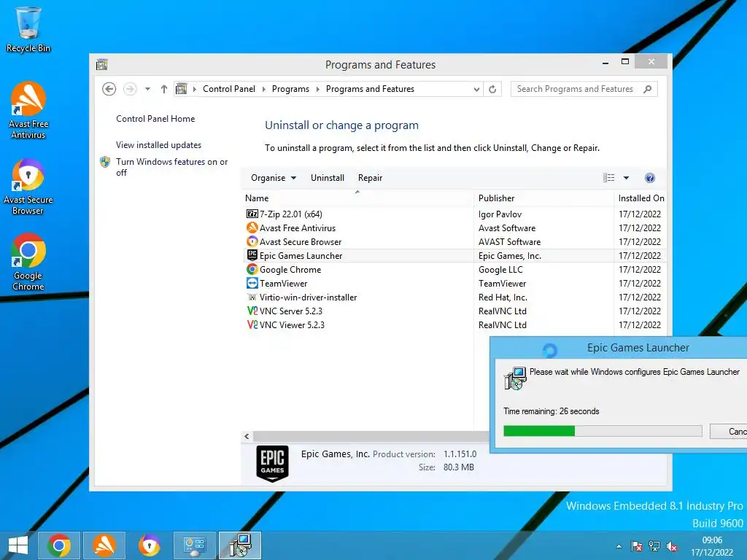
Task: Open Avast Free Antivirus desktop shortcut
Action: (28, 110)
